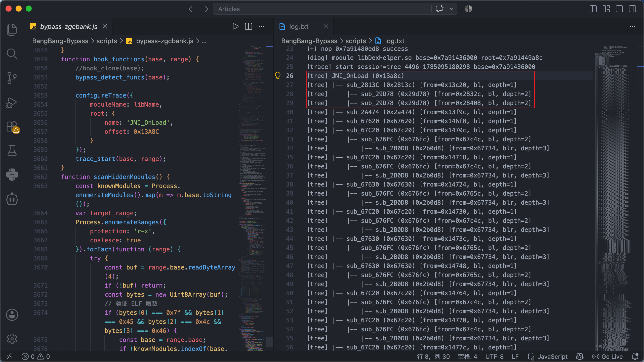
Task: Open notifications bell in status bar
Action: 635,356
